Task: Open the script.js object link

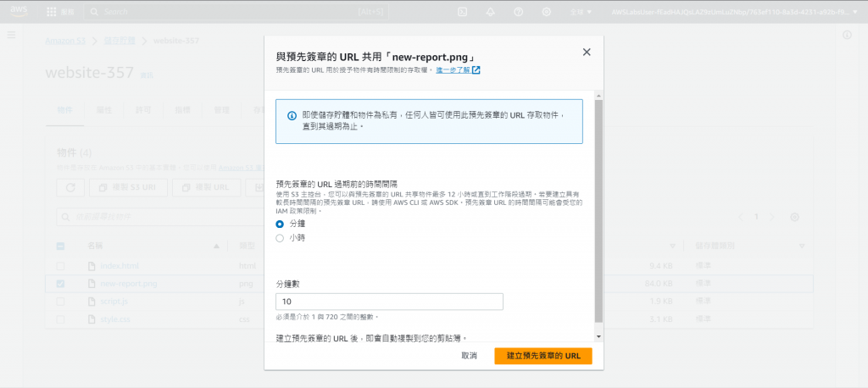Action: pos(114,302)
